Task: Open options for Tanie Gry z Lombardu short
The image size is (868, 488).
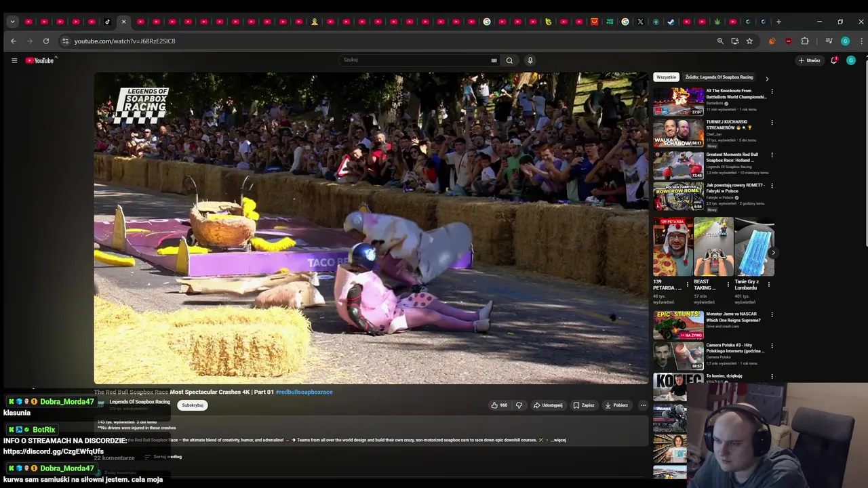Action: [769, 285]
